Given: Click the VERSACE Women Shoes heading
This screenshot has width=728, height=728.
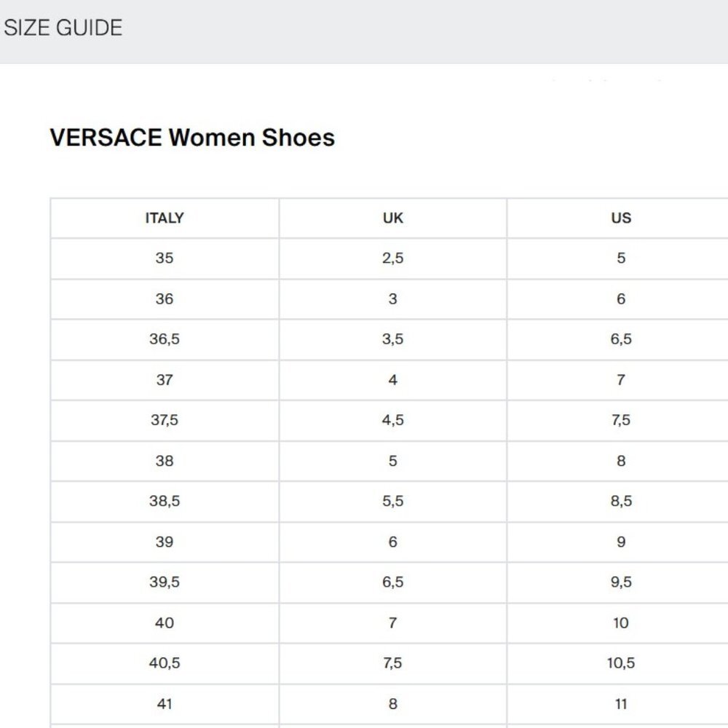Looking at the screenshot, I should pos(192,138).
